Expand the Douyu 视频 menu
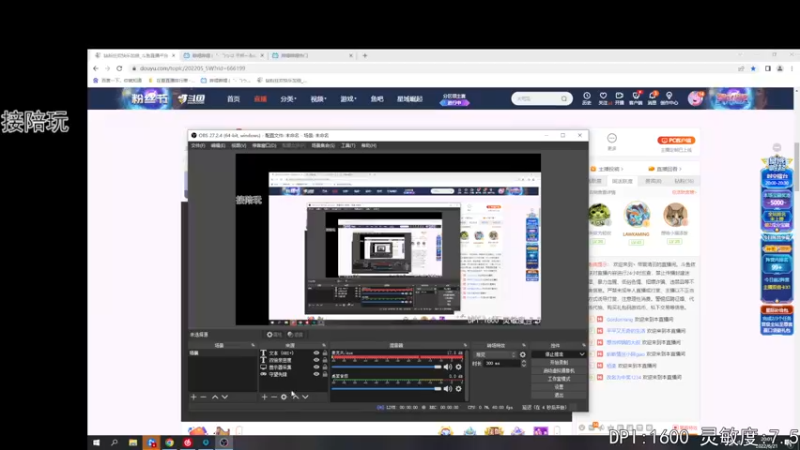 coord(318,99)
